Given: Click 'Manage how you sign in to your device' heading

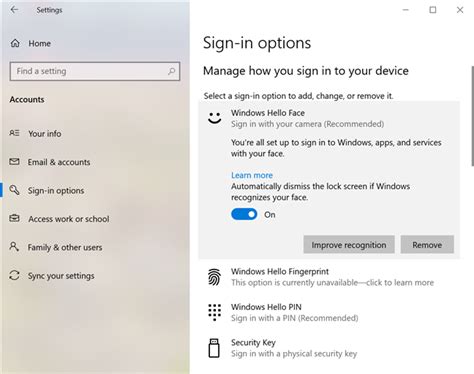Looking at the screenshot, I should point(306,71).
